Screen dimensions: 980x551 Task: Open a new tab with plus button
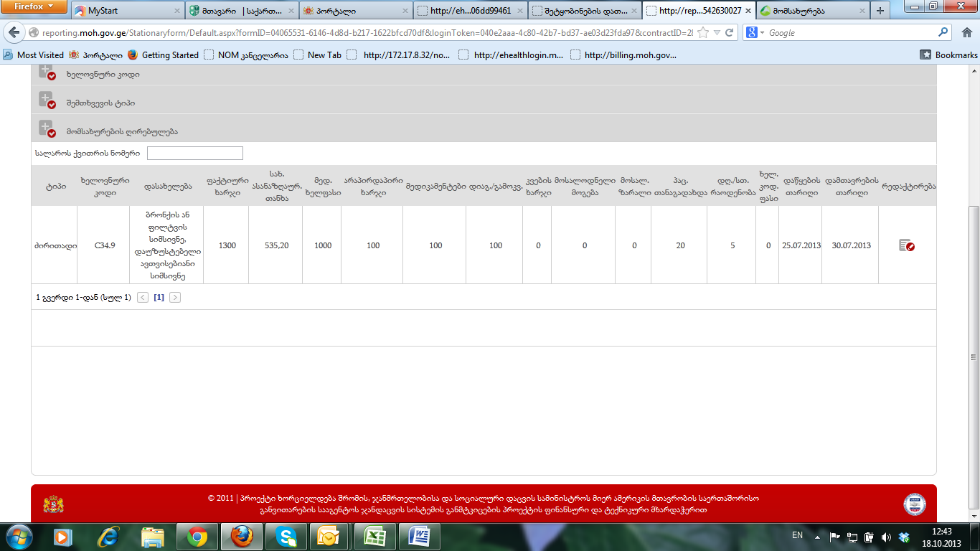[880, 11]
